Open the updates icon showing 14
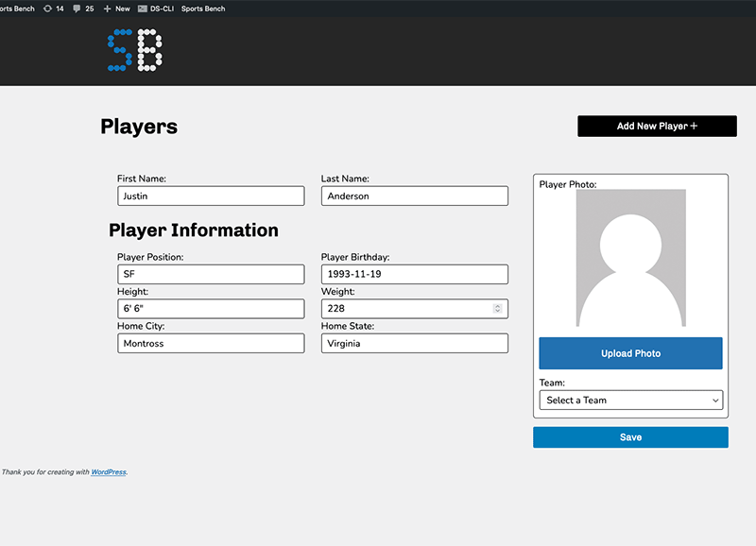Viewport: 756px width, 546px height. point(54,9)
